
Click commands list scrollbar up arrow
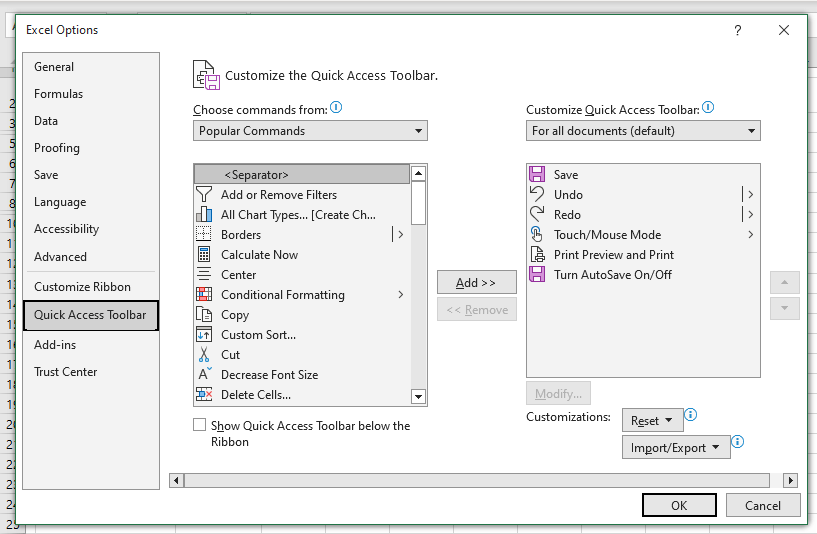tap(418, 173)
